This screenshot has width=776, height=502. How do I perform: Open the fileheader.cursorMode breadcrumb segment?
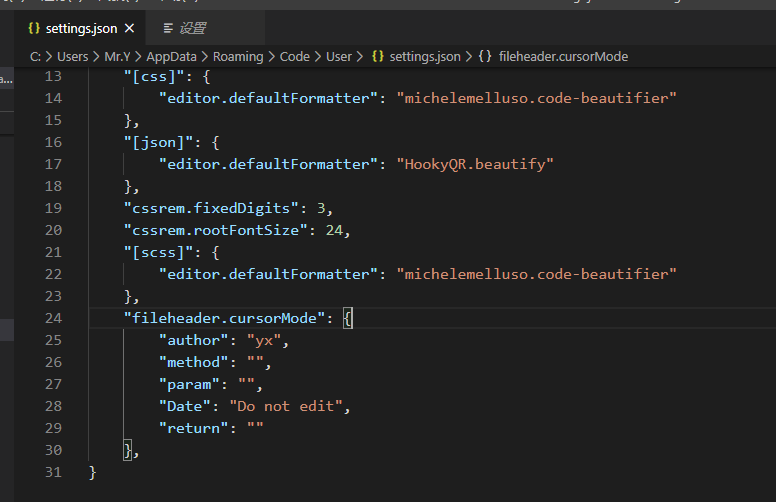click(564, 56)
